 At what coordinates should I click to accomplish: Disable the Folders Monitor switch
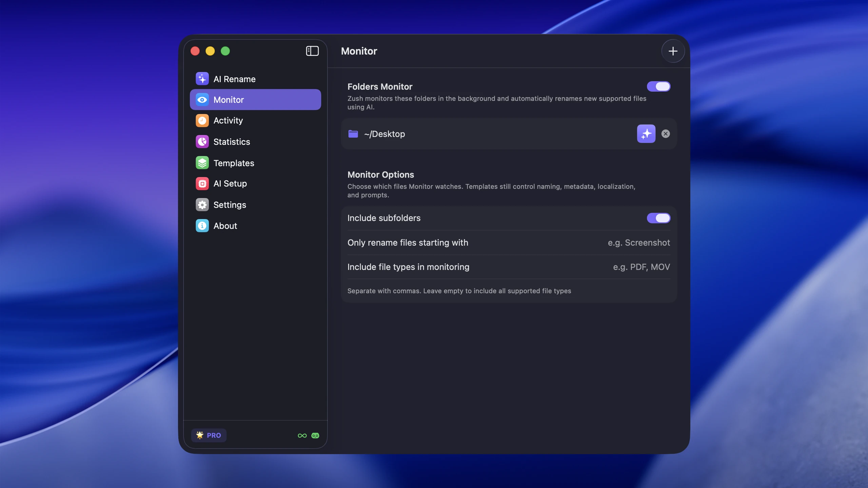click(658, 86)
